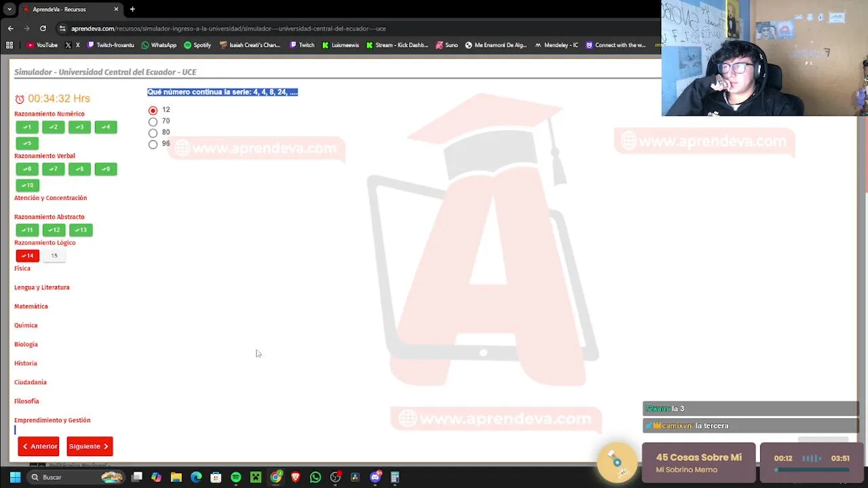
Task: Open the Luismeewis Kick bookmark
Action: point(340,45)
